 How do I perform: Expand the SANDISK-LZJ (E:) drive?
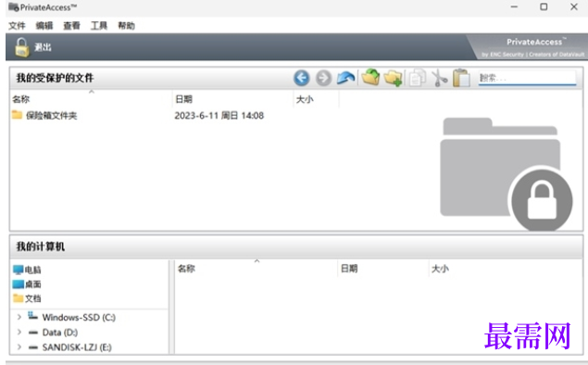tap(19, 347)
